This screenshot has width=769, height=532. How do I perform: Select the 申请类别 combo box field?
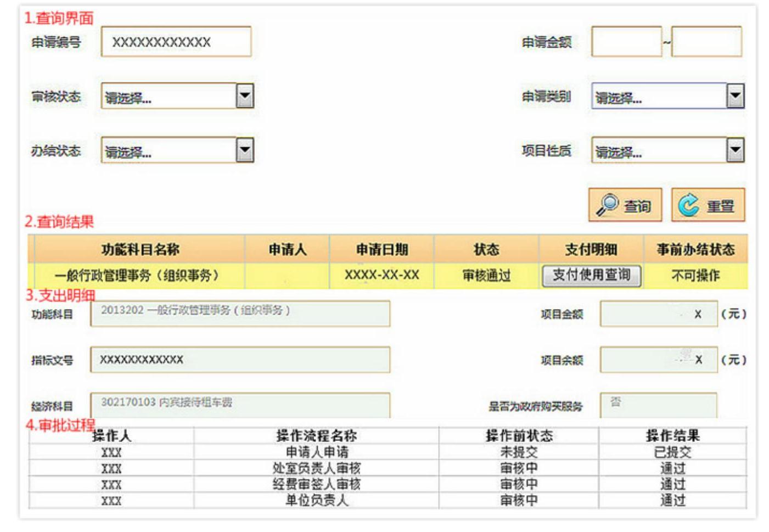pos(667,96)
